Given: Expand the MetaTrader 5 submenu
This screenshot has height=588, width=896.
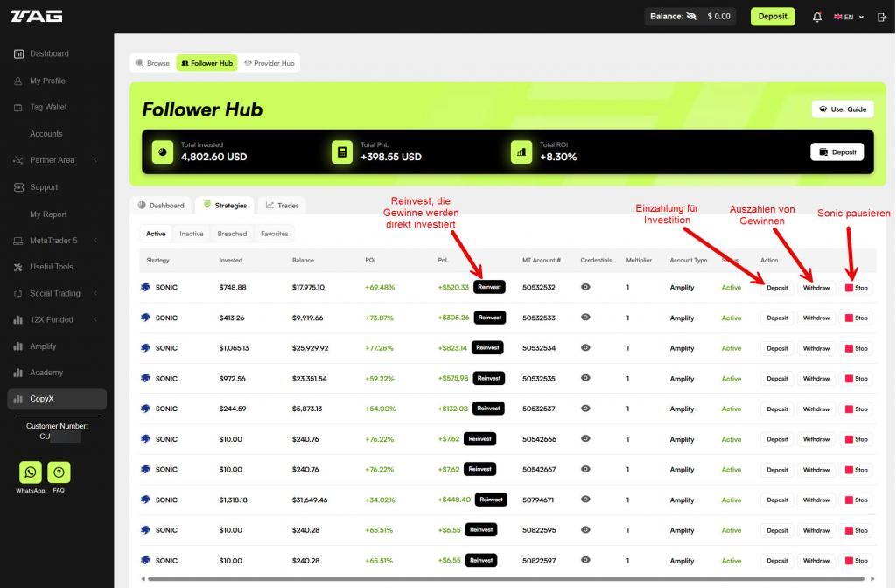Looking at the screenshot, I should [x=94, y=241].
